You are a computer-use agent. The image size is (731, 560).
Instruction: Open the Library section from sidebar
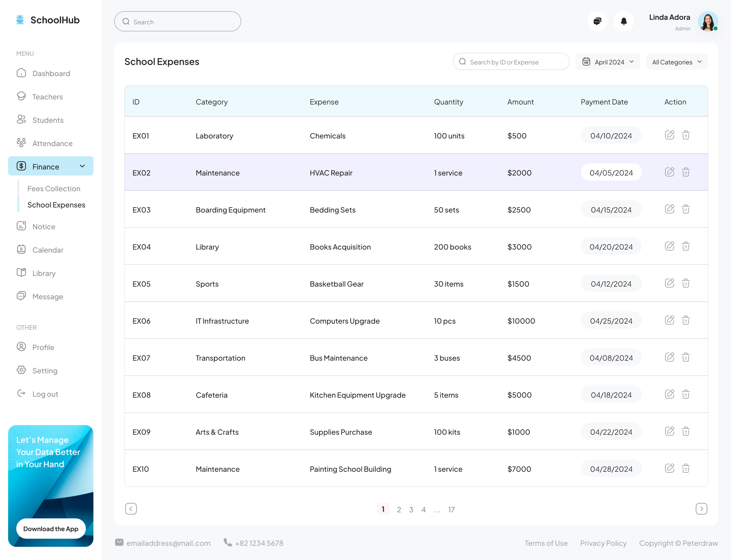pos(44,273)
